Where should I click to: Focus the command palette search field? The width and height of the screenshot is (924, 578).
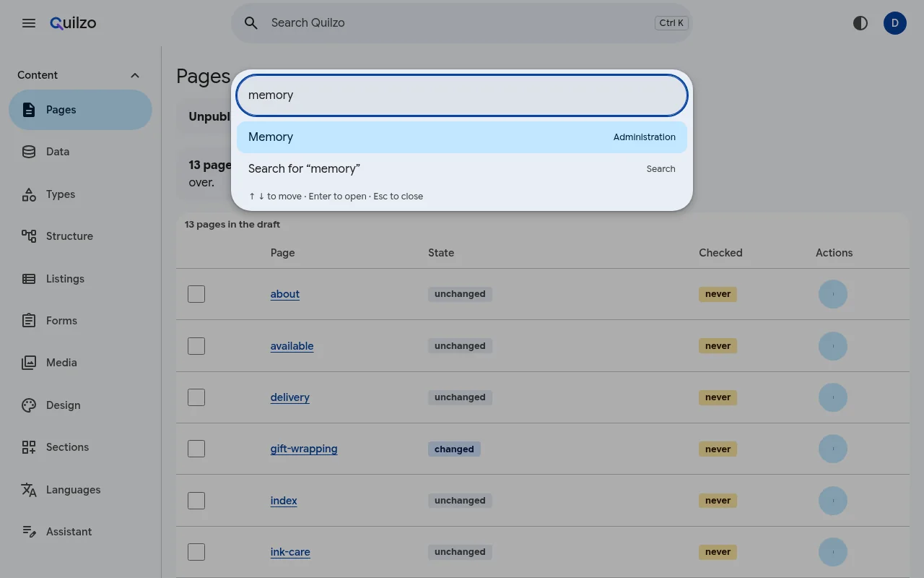462,95
